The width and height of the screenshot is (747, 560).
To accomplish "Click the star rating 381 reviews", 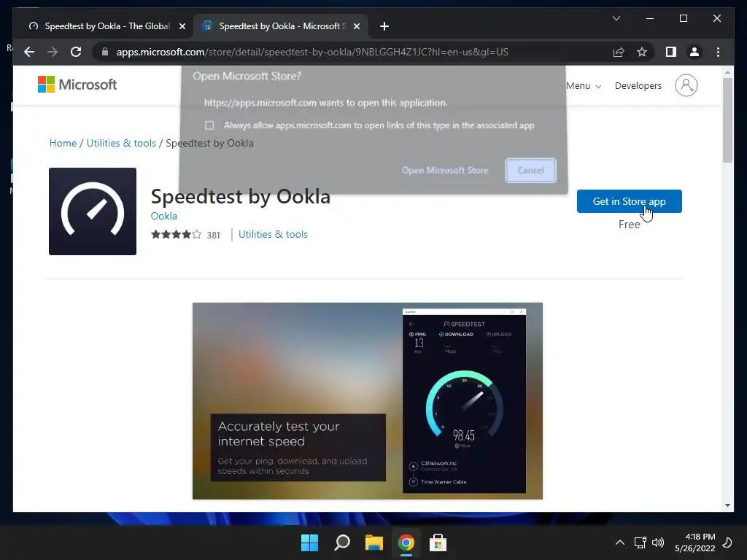I will (185, 234).
